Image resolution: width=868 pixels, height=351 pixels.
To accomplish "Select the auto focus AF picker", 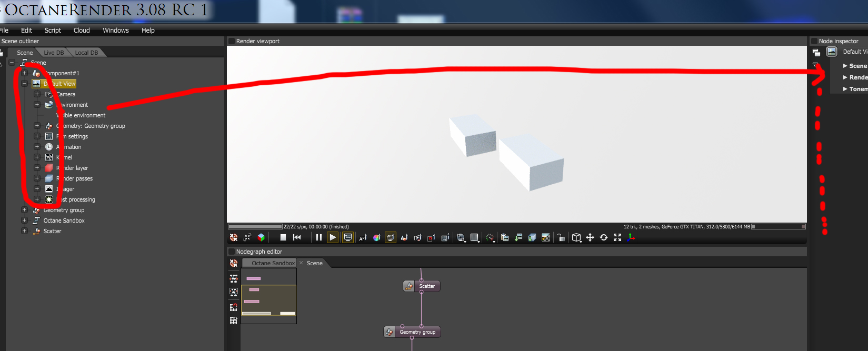I will (363, 238).
